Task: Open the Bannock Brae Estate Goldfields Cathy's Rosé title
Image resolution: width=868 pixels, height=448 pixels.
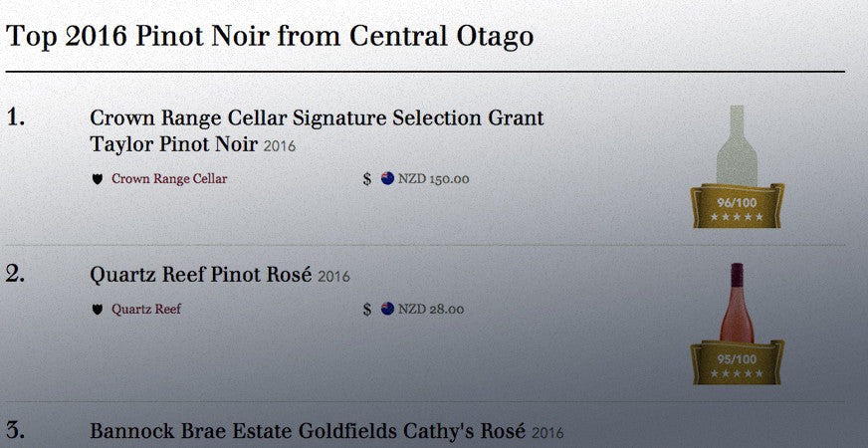Action: (x=308, y=432)
